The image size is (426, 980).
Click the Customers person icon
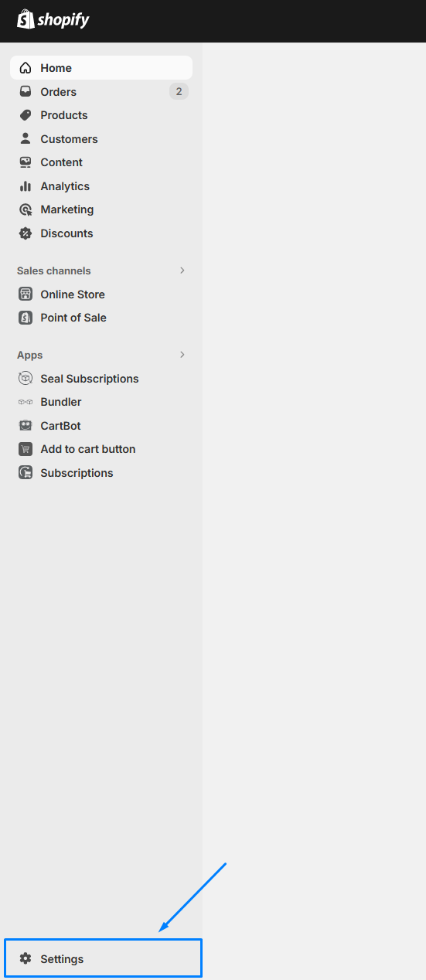click(26, 139)
